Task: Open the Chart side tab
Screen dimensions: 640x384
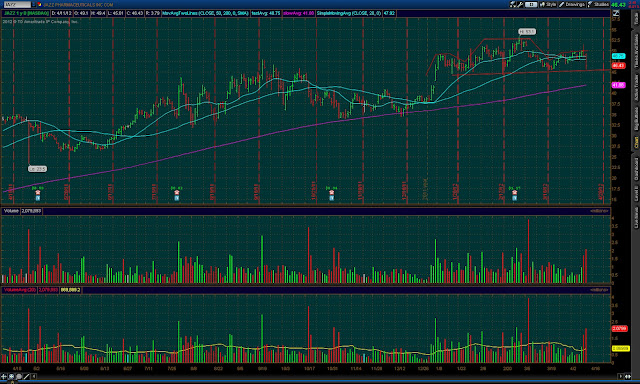Action: point(636,142)
